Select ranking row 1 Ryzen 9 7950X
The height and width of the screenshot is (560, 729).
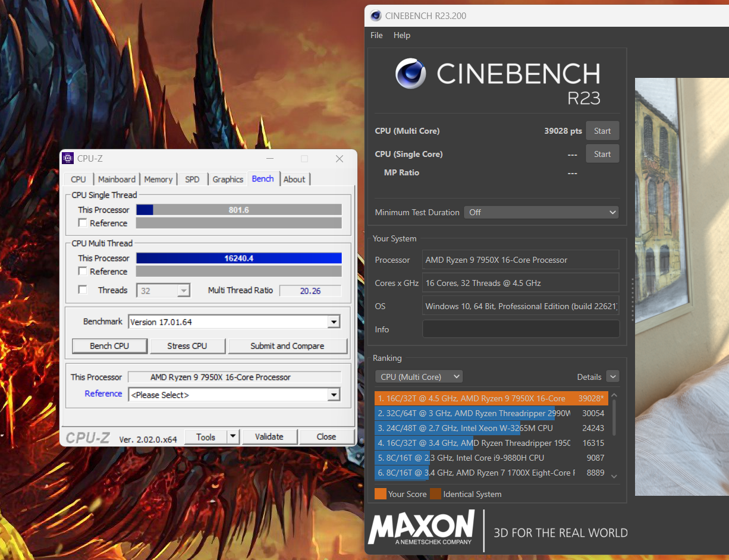(491, 398)
